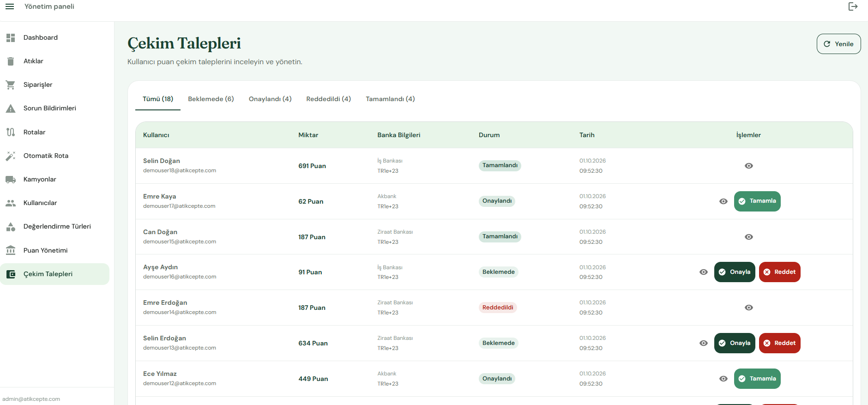View details of Ece Yılmaz's request
Screen dimensions: 868x405
pyautogui.click(x=723, y=379)
